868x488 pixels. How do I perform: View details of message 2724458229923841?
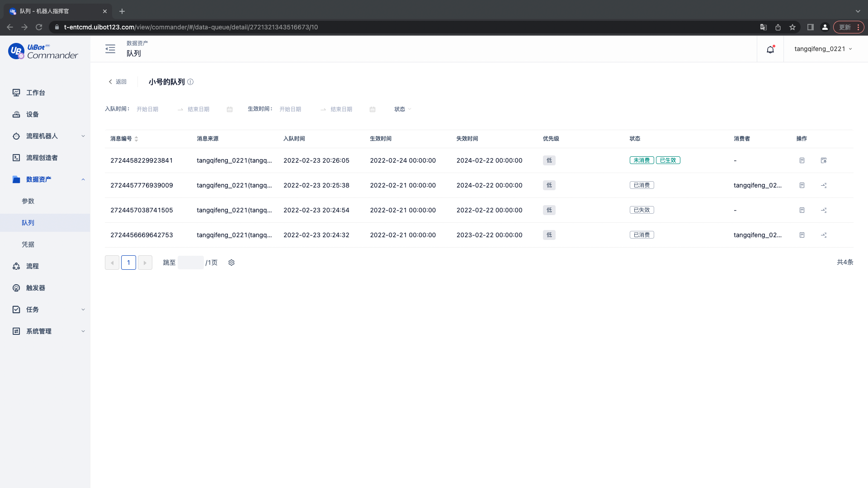tap(802, 160)
